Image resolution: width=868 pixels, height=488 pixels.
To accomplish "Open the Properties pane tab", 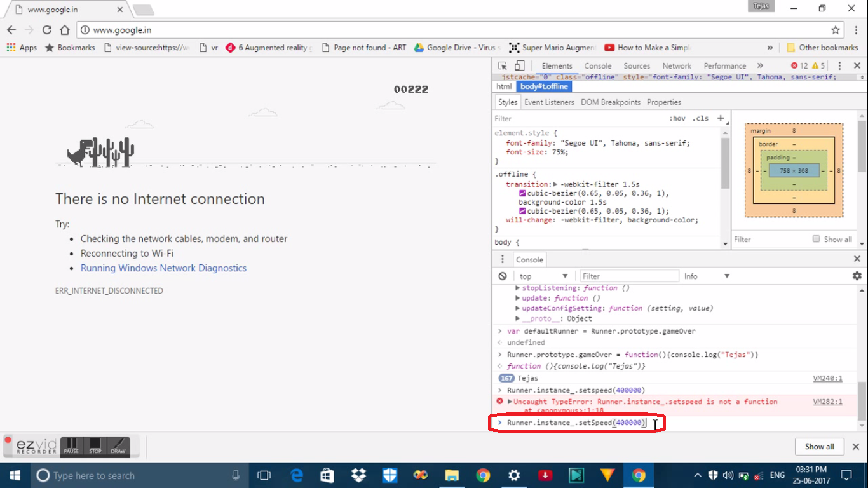I will (x=664, y=102).
